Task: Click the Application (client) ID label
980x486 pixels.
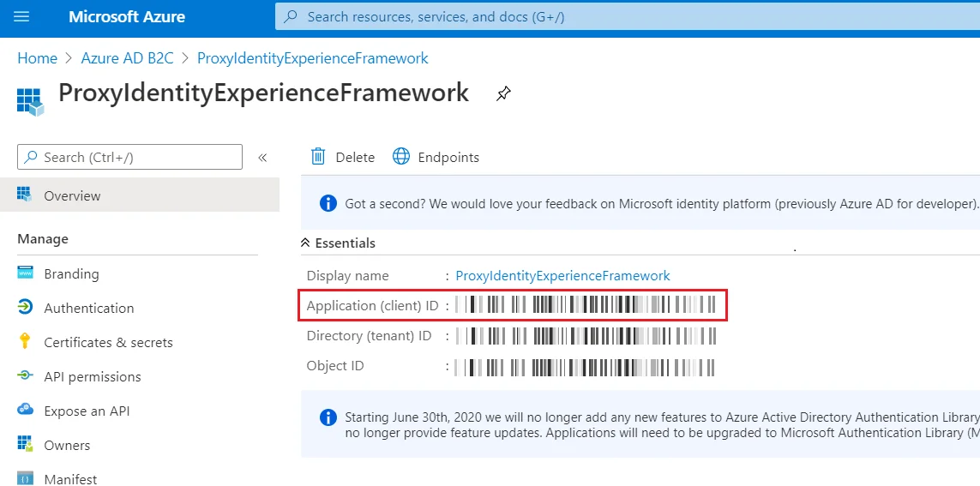Action: coord(372,306)
